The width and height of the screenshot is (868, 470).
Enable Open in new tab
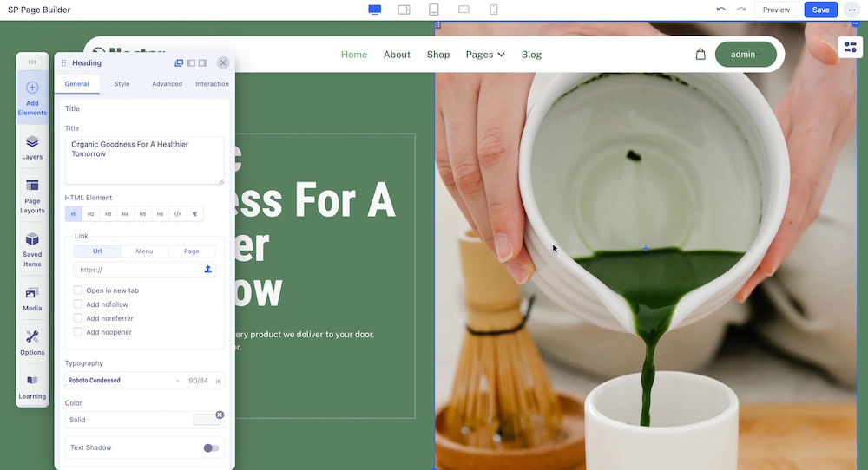coord(77,290)
